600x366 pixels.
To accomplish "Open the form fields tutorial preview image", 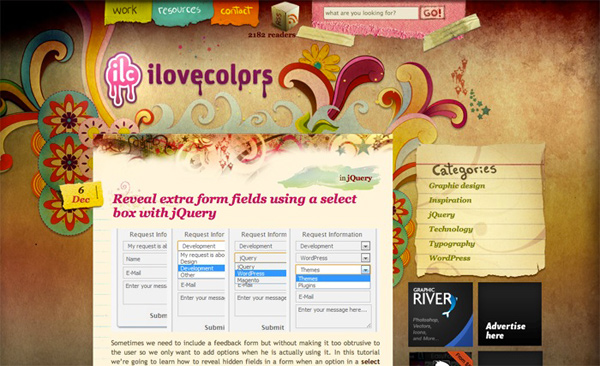I will [244, 280].
